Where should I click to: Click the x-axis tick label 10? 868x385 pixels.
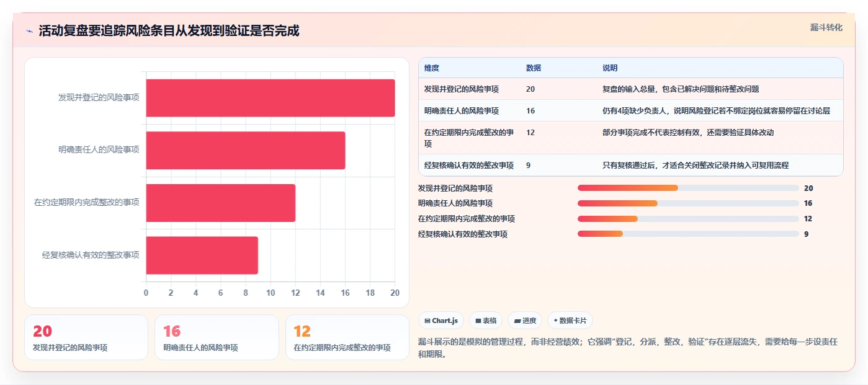[271, 293]
